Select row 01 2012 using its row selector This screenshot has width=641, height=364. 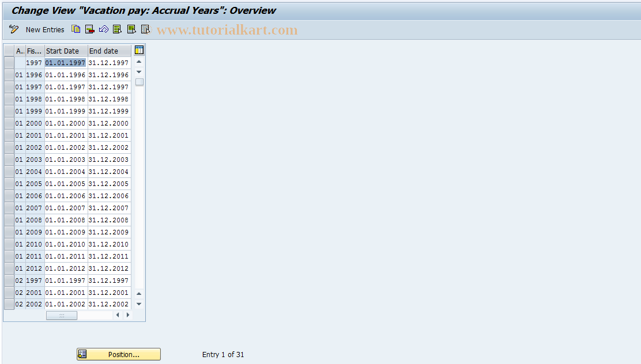coord(9,268)
